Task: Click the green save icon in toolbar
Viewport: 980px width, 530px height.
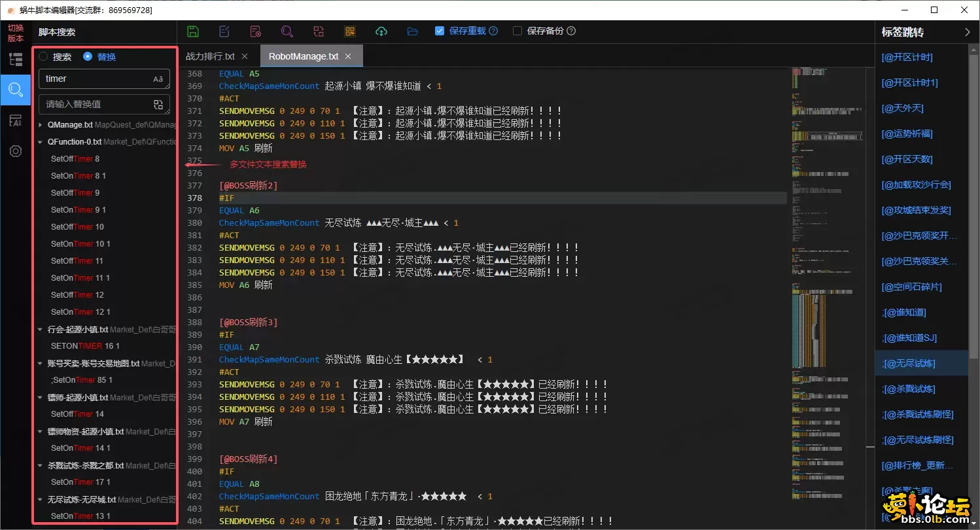Action: click(x=193, y=31)
